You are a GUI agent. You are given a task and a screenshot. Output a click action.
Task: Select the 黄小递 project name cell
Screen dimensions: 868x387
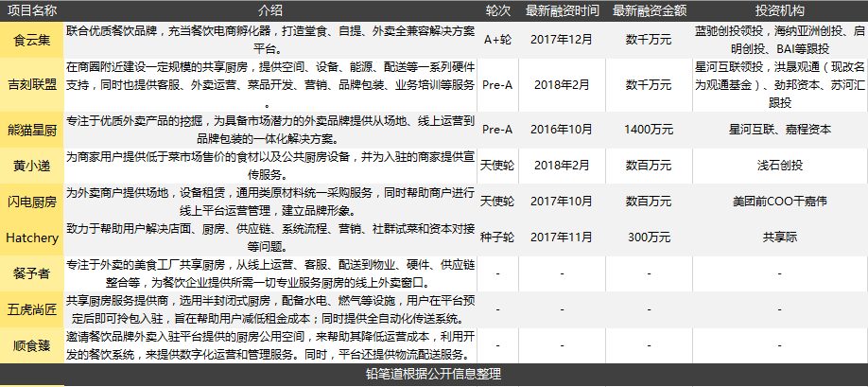32,166
